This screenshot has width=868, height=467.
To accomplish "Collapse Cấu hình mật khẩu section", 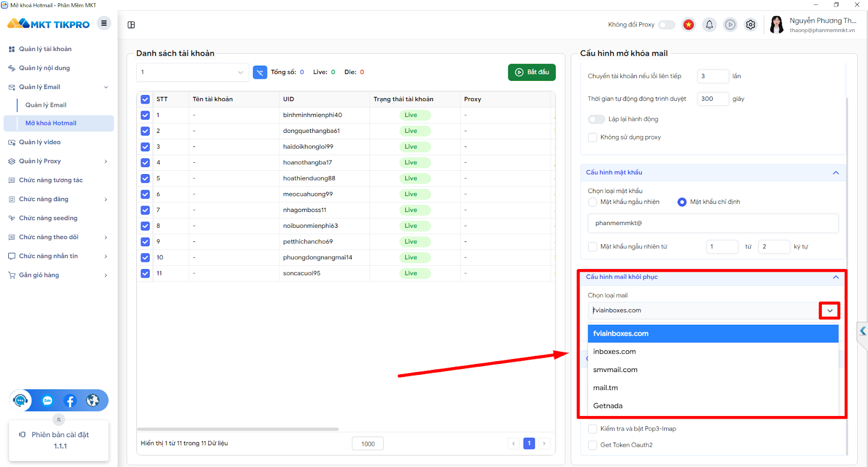I will tap(835, 172).
